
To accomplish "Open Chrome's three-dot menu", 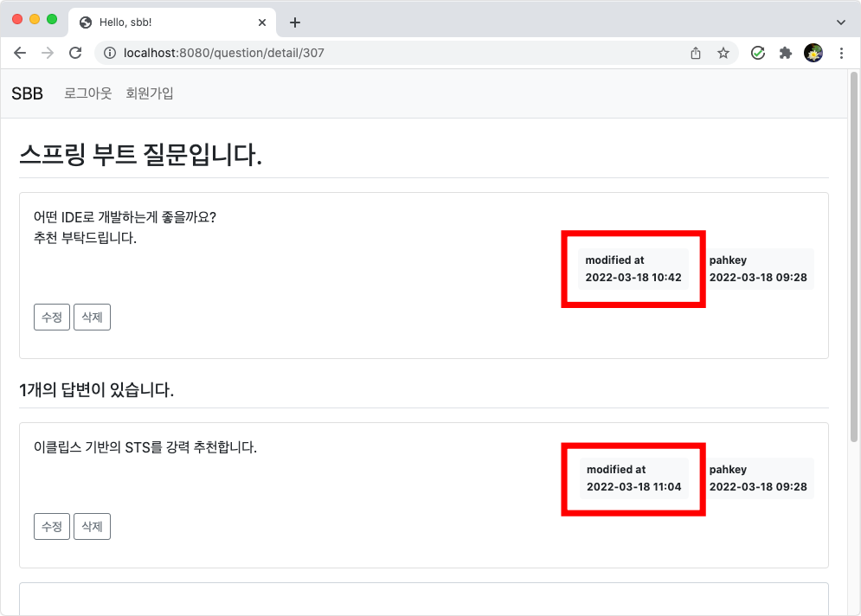I will (x=841, y=53).
